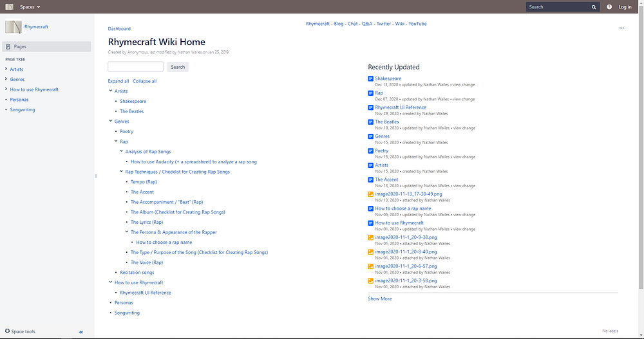Click image icon beside image2020-11-1_20-9-38.png

point(370,237)
